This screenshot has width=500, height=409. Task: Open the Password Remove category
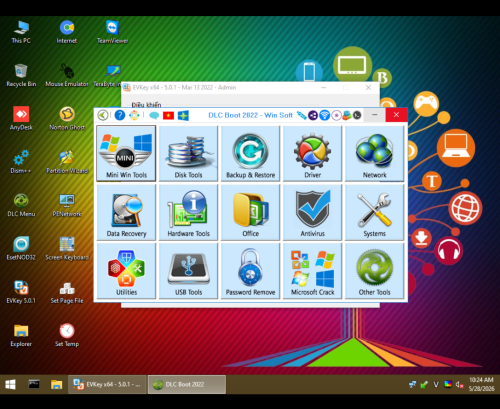click(250, 271)
